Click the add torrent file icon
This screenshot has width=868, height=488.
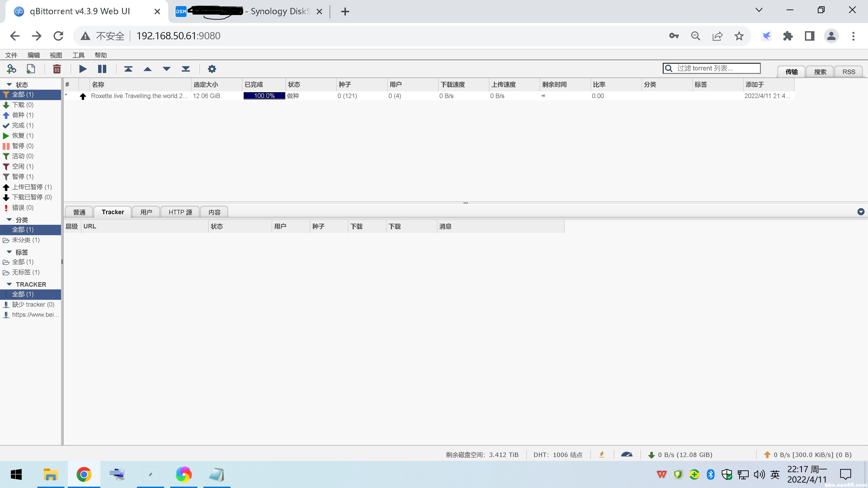(31, 69)
